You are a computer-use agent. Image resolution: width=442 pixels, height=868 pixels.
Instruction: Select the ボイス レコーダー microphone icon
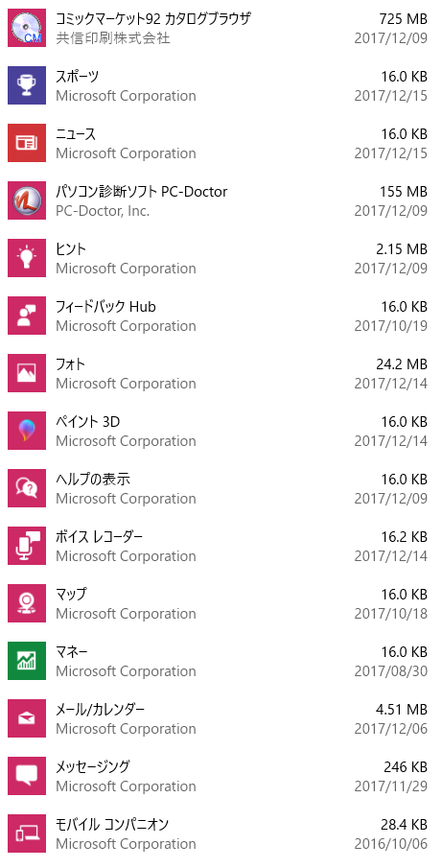[x=27, y=546]
